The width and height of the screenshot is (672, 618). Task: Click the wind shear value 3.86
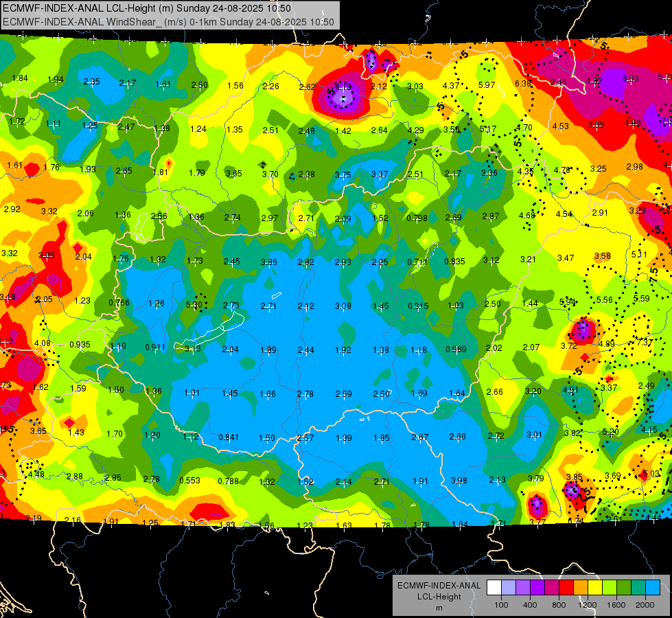pyautogui.click(x=268, y=262)
